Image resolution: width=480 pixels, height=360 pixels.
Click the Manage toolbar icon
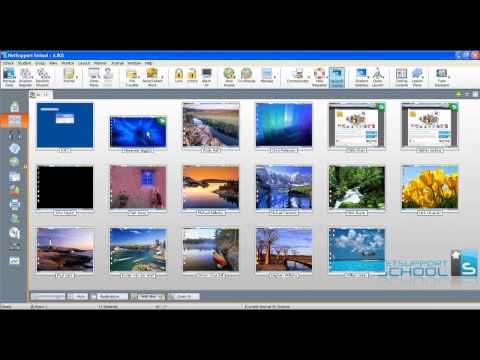coord(267,75)
